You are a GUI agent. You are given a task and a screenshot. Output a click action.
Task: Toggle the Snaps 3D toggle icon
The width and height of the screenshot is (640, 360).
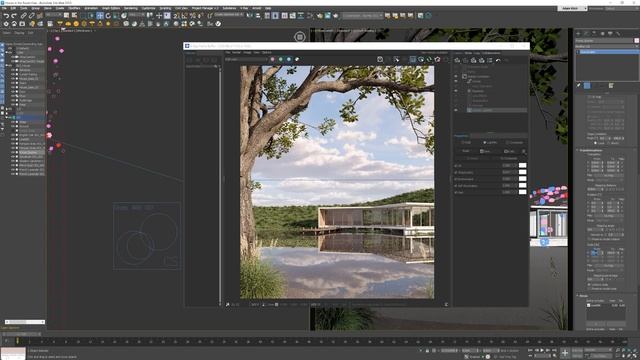(176, 16)
